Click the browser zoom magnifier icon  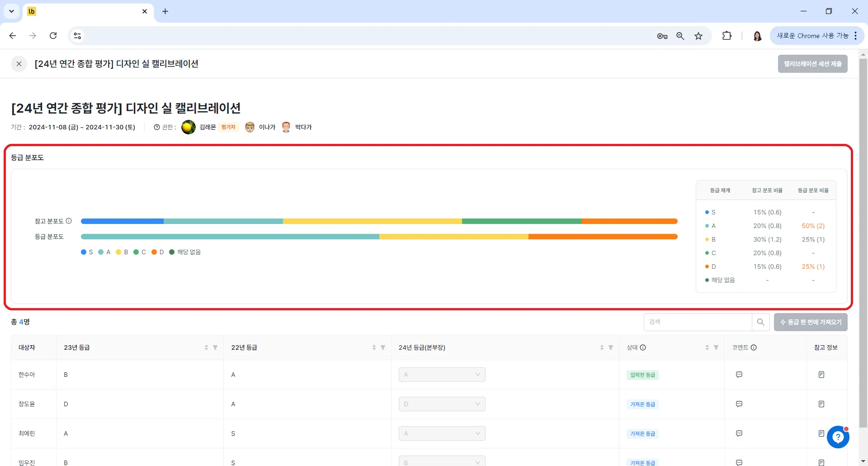680,36
